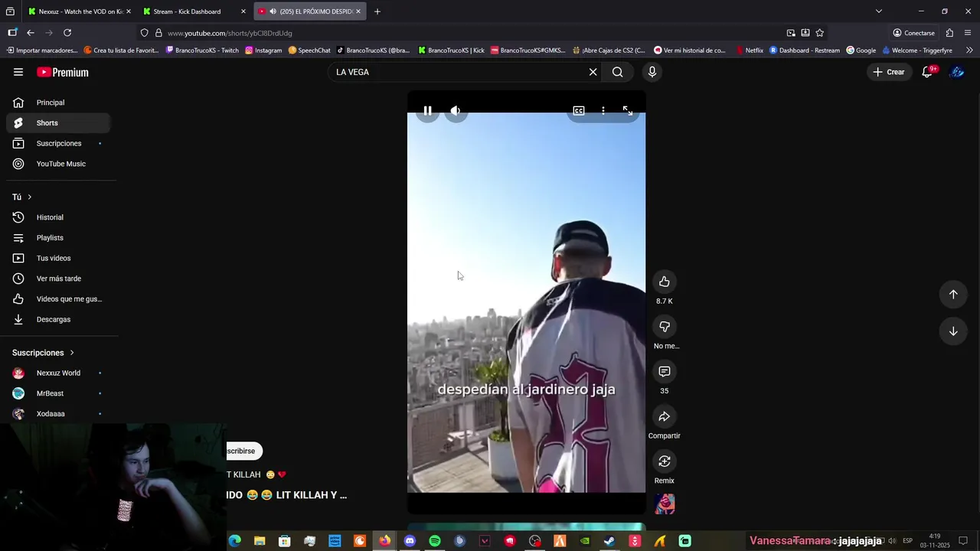Open File Explorer from the taskbar

click(x=260, y=541)
